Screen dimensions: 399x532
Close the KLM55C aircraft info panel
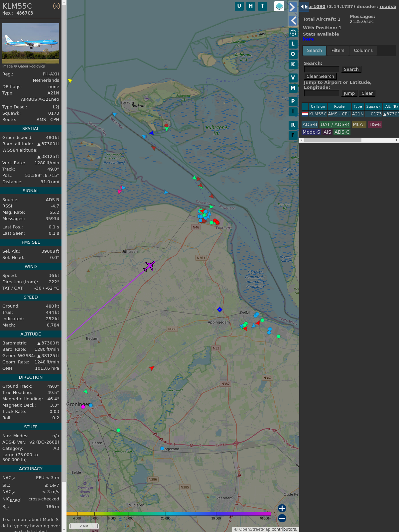pos(57,6)
